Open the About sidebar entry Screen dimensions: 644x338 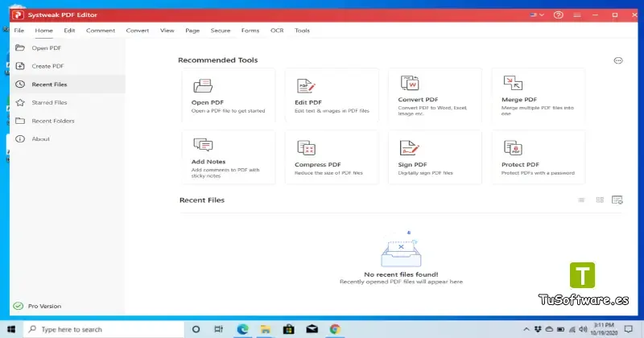coord(68,138)
